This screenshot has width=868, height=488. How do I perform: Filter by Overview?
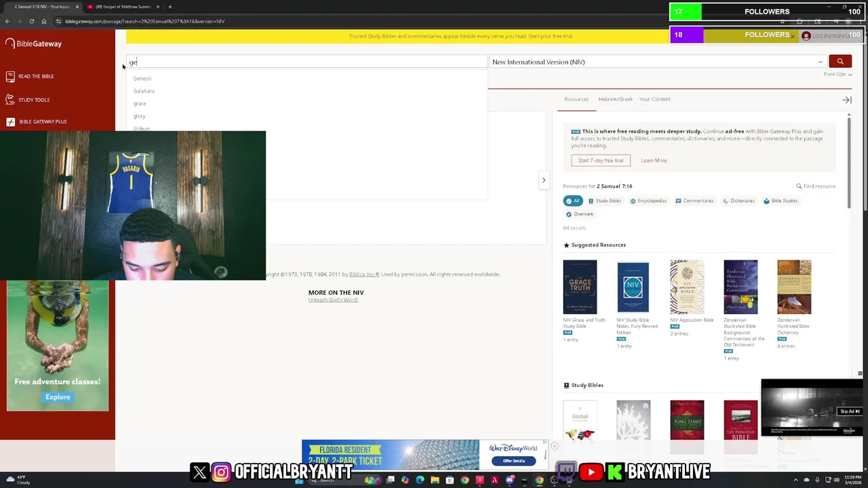coord(580,214)
